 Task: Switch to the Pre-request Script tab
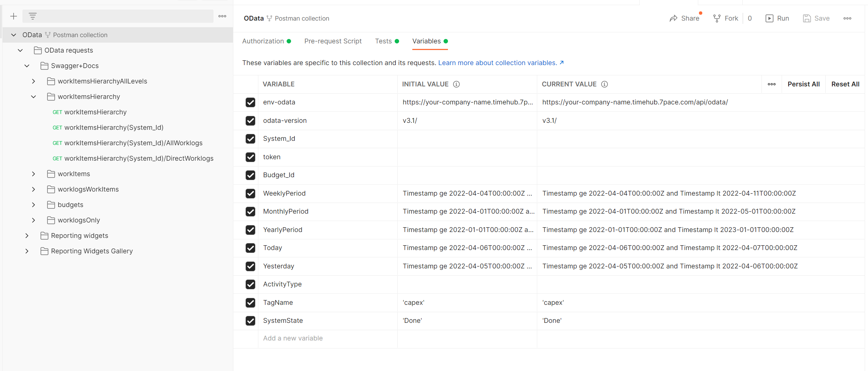[333, 41]
